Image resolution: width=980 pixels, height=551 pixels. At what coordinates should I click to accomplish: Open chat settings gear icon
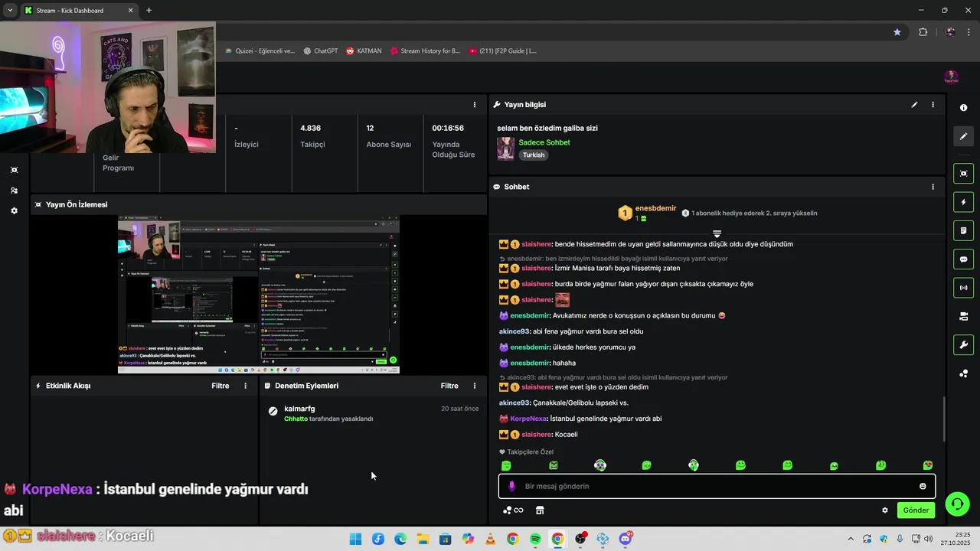[x=885, y=510]
